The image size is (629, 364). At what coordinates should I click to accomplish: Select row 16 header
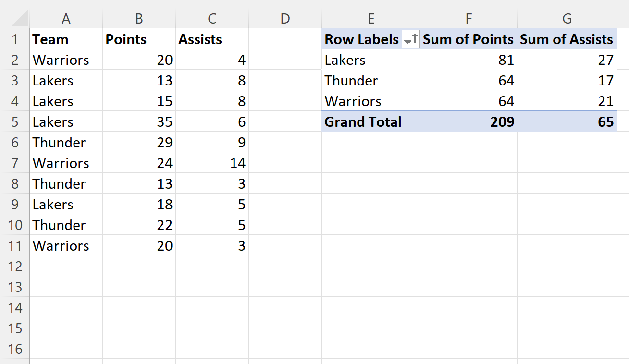[15, 349]
